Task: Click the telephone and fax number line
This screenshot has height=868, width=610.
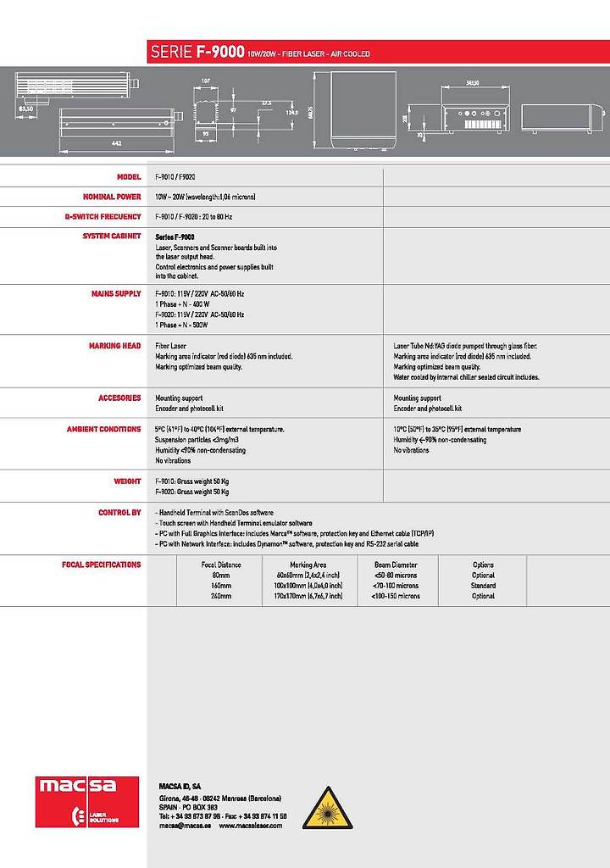Action: tap(223, 816)
